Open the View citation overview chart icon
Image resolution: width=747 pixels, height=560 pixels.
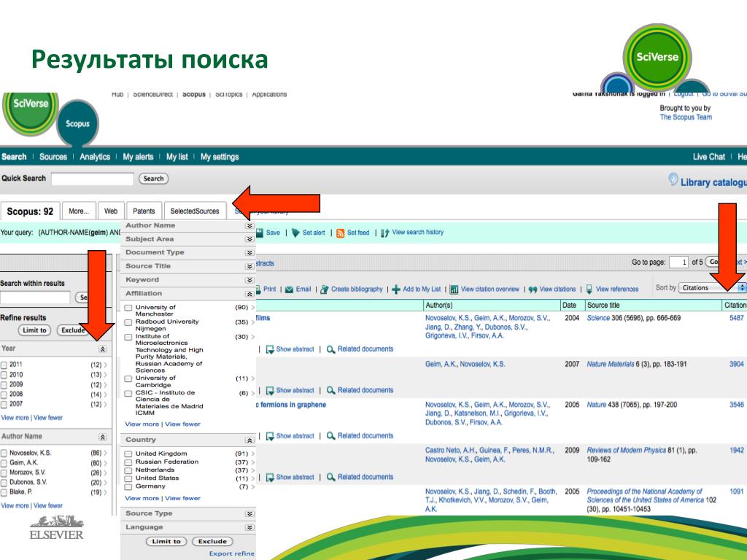pos(454,289)
